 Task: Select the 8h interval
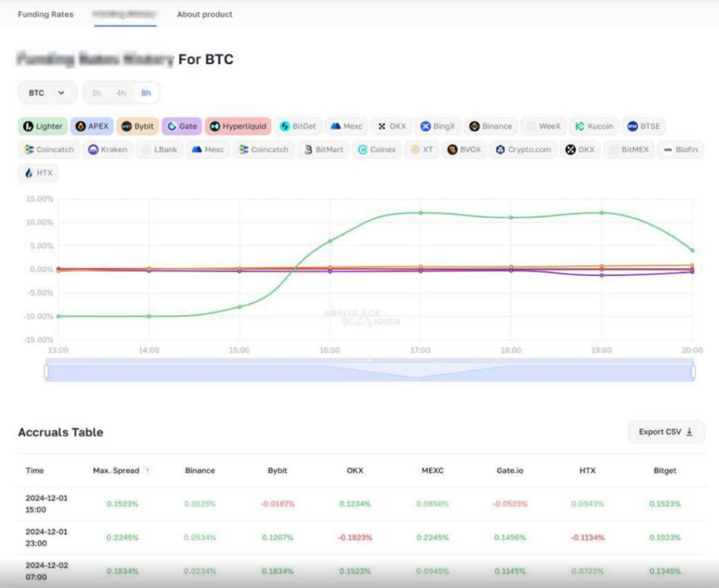click(x=146, y=93)
